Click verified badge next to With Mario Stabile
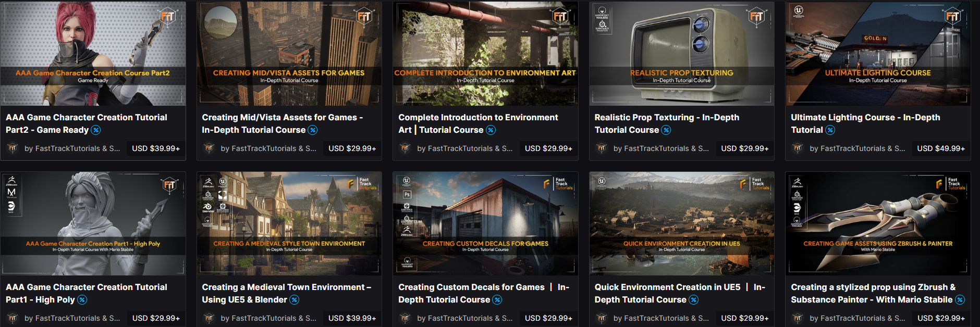980x327 pixels. pos(960,300)
